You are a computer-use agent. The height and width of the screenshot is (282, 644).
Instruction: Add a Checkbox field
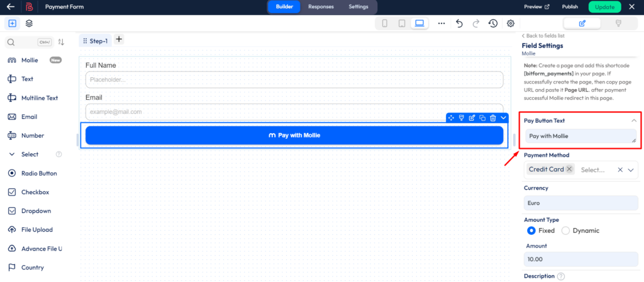point(35,192)
